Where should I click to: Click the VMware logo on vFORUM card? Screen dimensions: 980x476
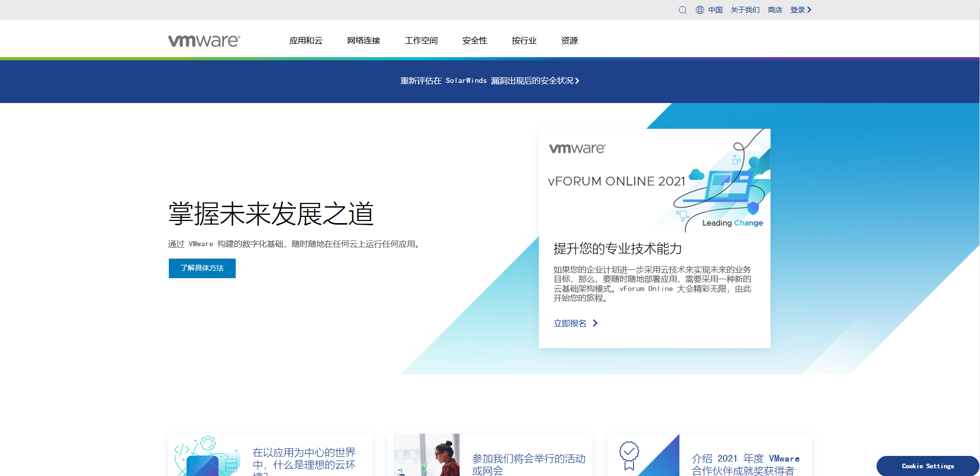(x=577, y=148)
